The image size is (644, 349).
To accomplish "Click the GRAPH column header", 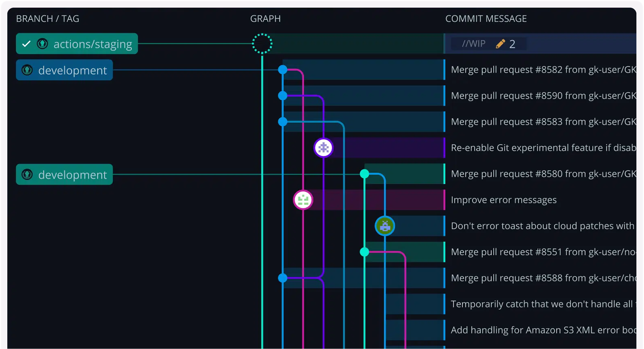I will point(265,19).
